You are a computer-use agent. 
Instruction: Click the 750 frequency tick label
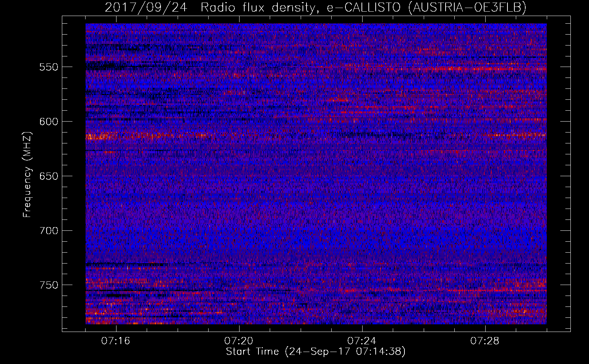(x=49, y=285)
